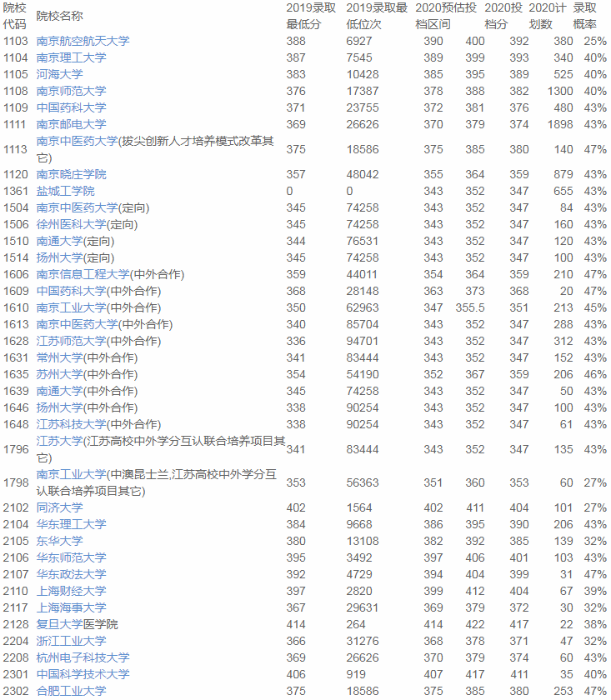The image size is (611, 700).
Task: Click 南京中医药大学 link in row 1613
Action: [78, 324]
